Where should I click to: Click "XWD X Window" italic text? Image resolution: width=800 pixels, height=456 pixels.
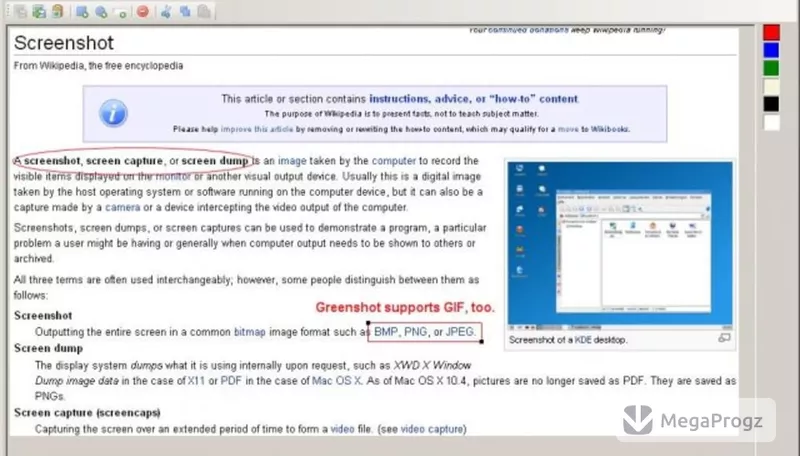click(432, 365)
